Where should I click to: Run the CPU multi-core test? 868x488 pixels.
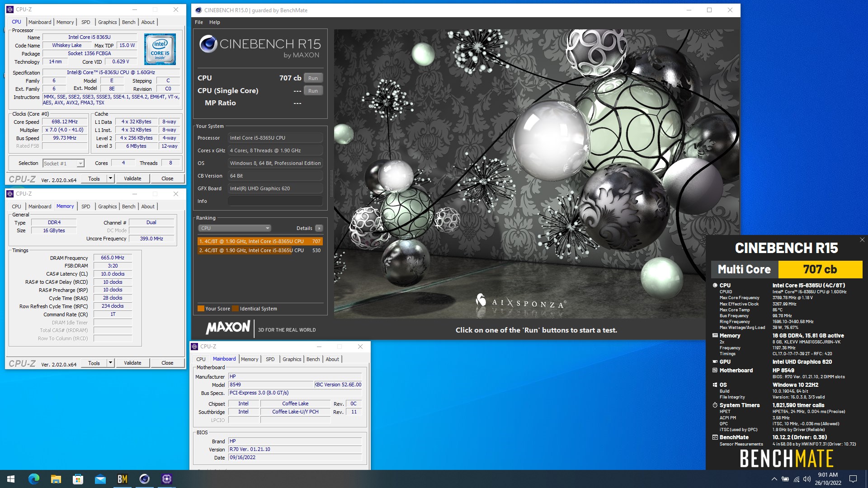(x=313, y=78)
